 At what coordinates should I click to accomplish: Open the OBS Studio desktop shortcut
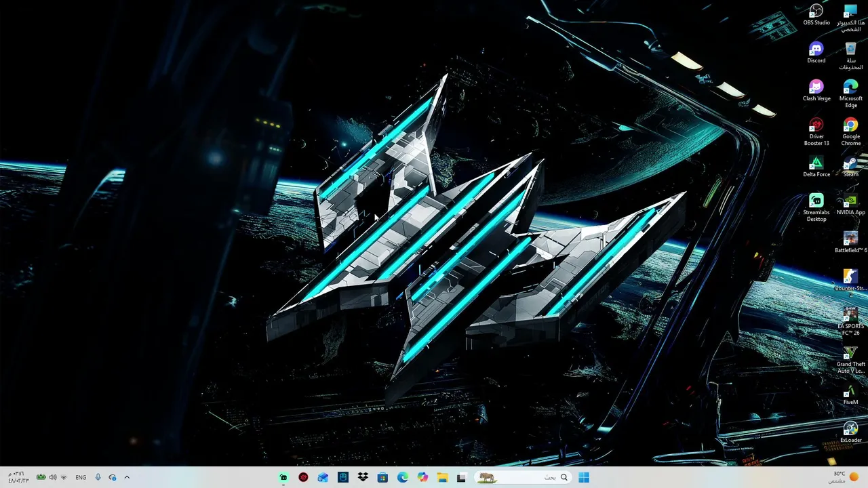click(816, 15)
